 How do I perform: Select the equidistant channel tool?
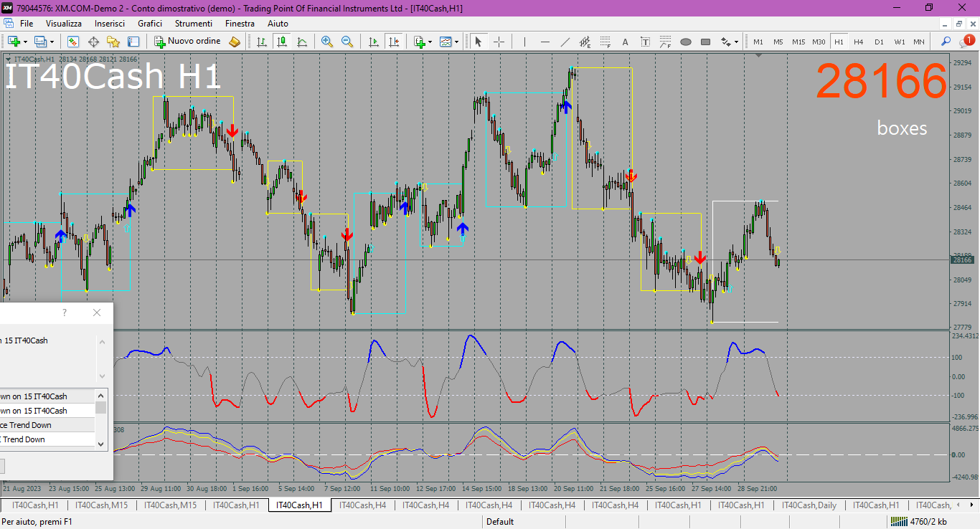[585, 42]
